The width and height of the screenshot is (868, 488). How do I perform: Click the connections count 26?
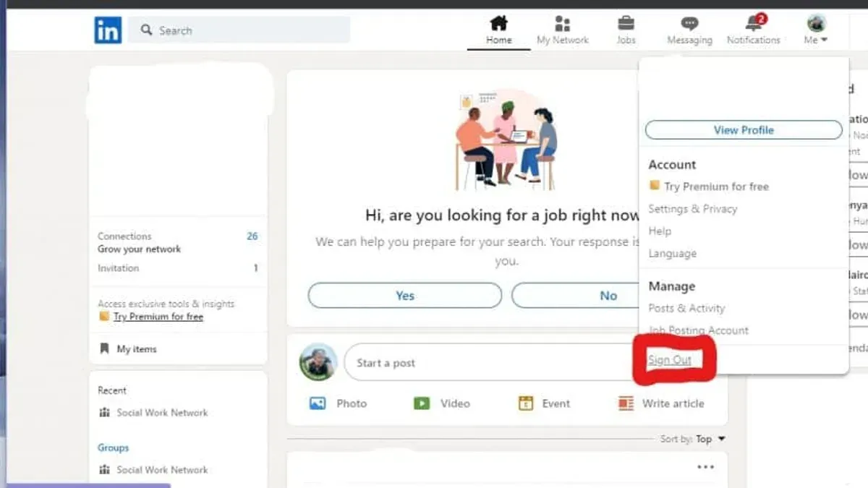coord(252,236)
